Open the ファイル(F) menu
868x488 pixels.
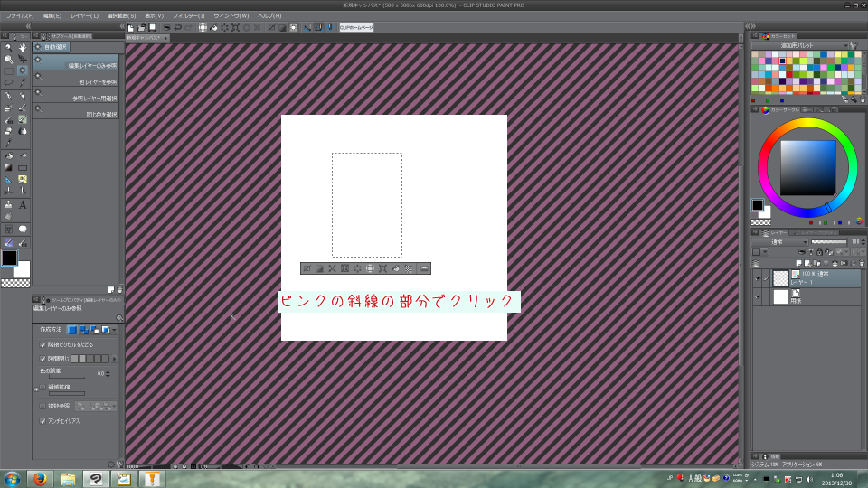[20, 16]
